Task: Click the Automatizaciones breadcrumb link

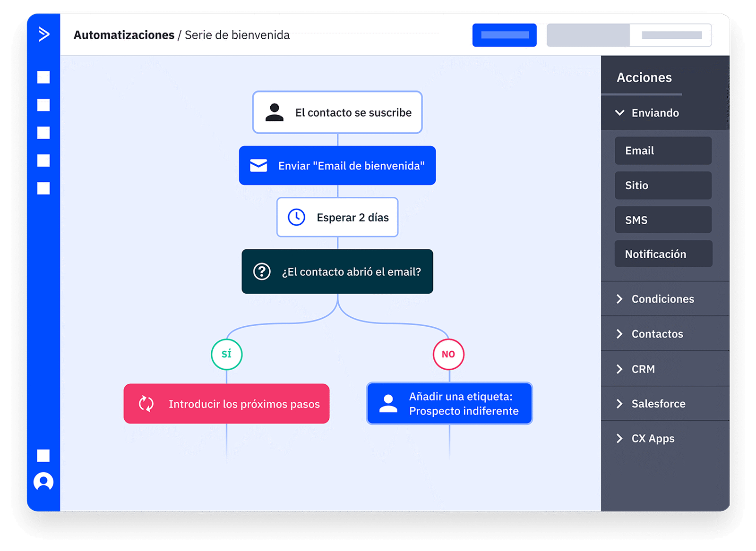Action: click(124, 35)
